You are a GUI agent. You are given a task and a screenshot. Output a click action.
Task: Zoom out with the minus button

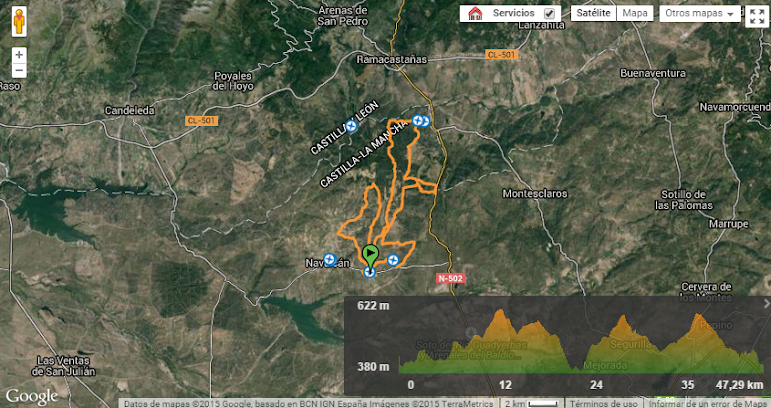pyautogui.click(x=19, y=70)
